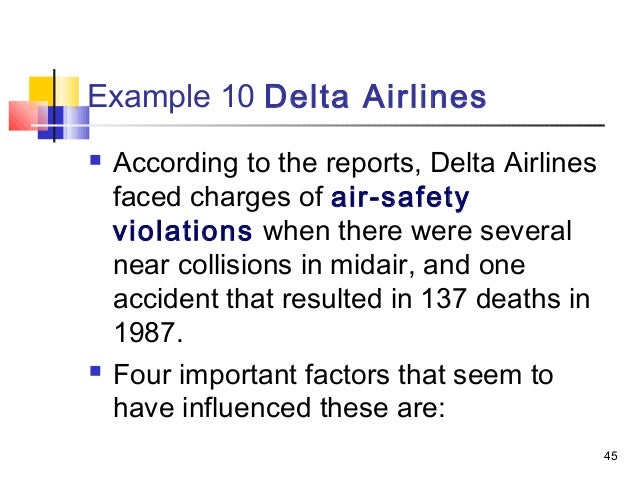The width and height of the screenshot is (638, 479).
Task: Click the first blue bullet marker
Action: coord(95,159)
